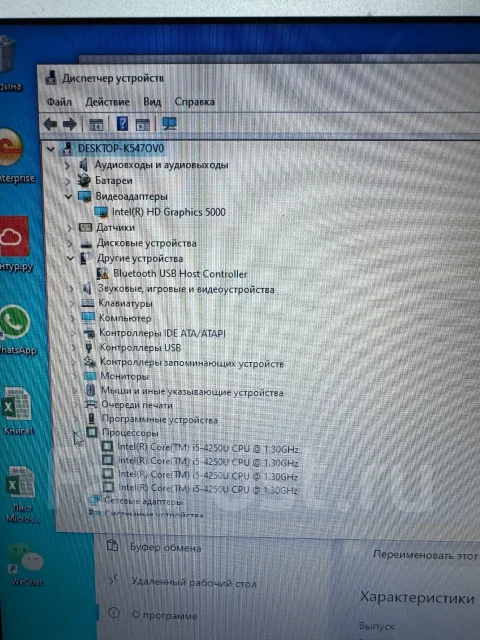Select Контроллеры IDE ATA/ATAPI category

coord(162,333)
